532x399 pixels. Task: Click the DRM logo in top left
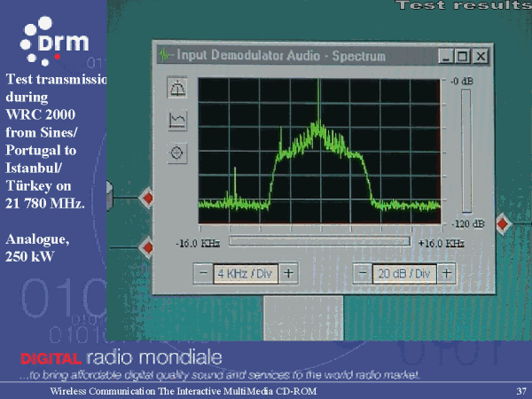click(x=54, y=42)
